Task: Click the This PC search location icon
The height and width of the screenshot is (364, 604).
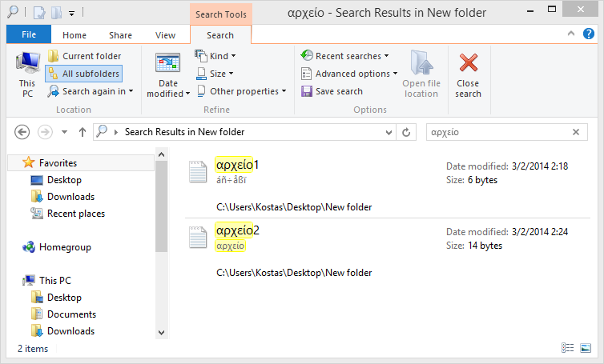Action: point(27,62)
